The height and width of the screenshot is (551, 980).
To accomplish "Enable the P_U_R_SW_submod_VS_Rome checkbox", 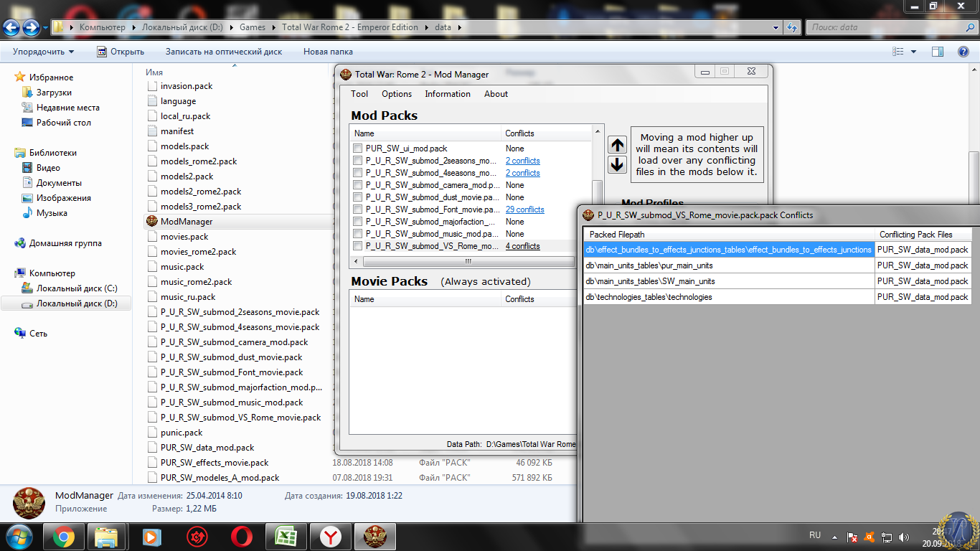I will pyautogui.click(x=357, y=246).
